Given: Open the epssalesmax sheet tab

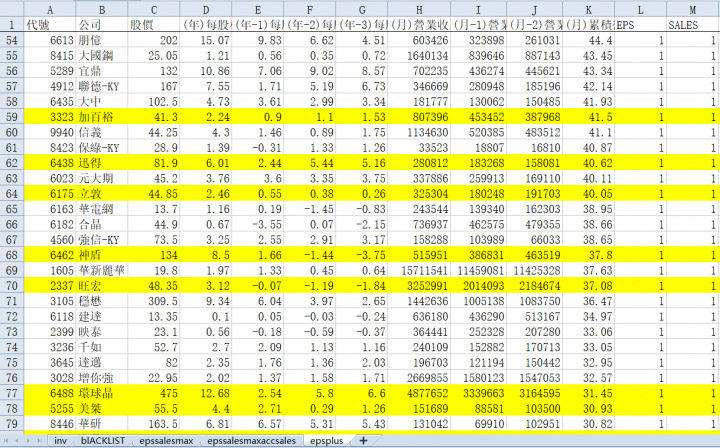Looking at the screenshot, I should [166, 441].
